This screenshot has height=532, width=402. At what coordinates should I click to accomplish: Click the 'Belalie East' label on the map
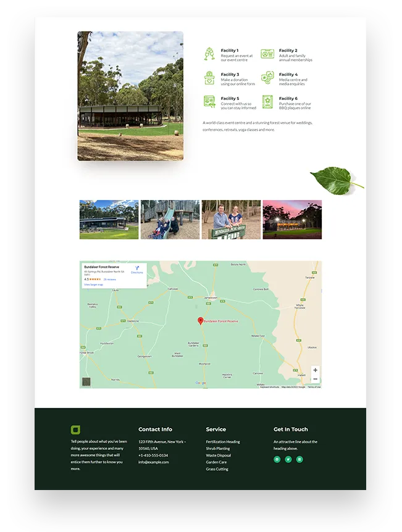point(258,336)
